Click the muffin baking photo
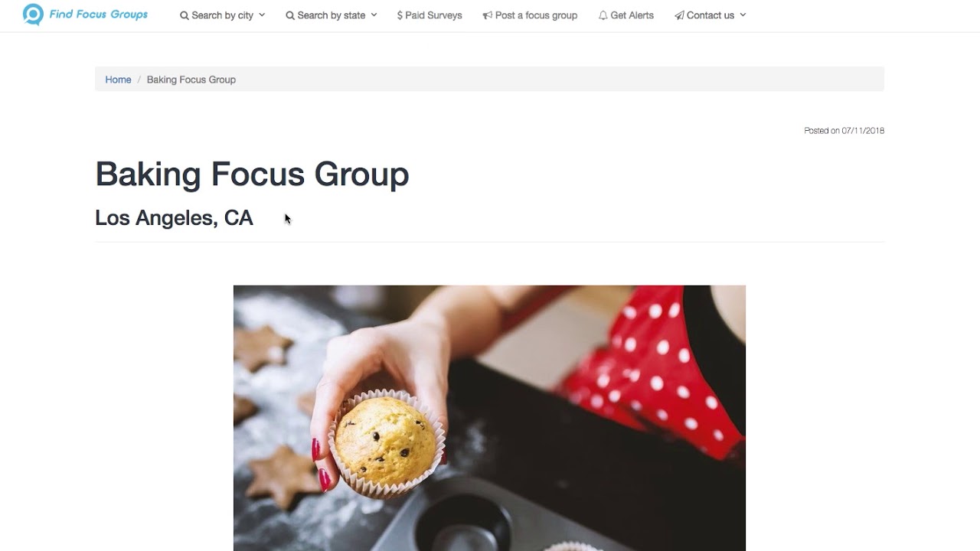Viewport: 980px width, 551px height. pyautogui.click(x=489, y=418)
